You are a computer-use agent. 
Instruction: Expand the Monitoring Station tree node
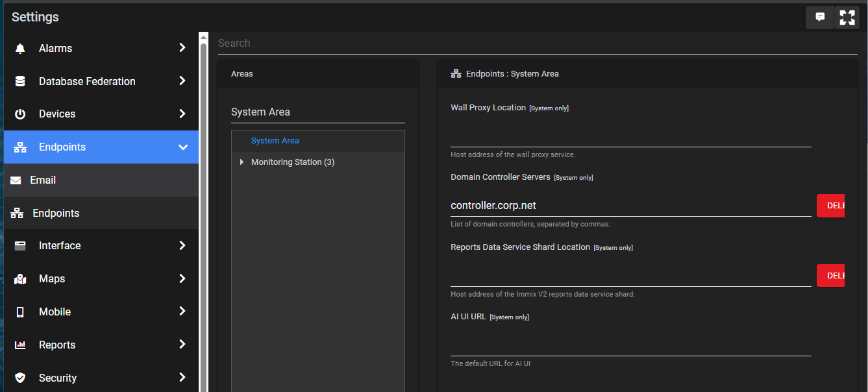coord(242,162)
